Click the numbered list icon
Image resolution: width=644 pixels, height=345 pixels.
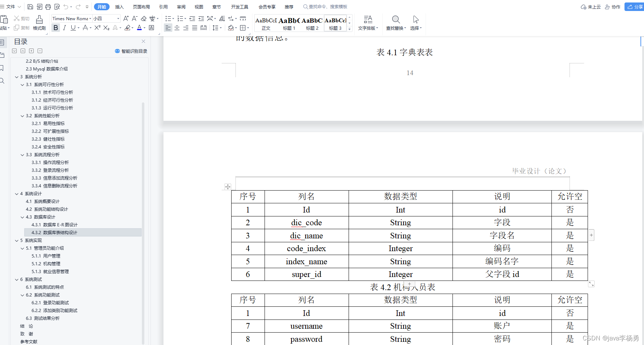pos(180,18)
